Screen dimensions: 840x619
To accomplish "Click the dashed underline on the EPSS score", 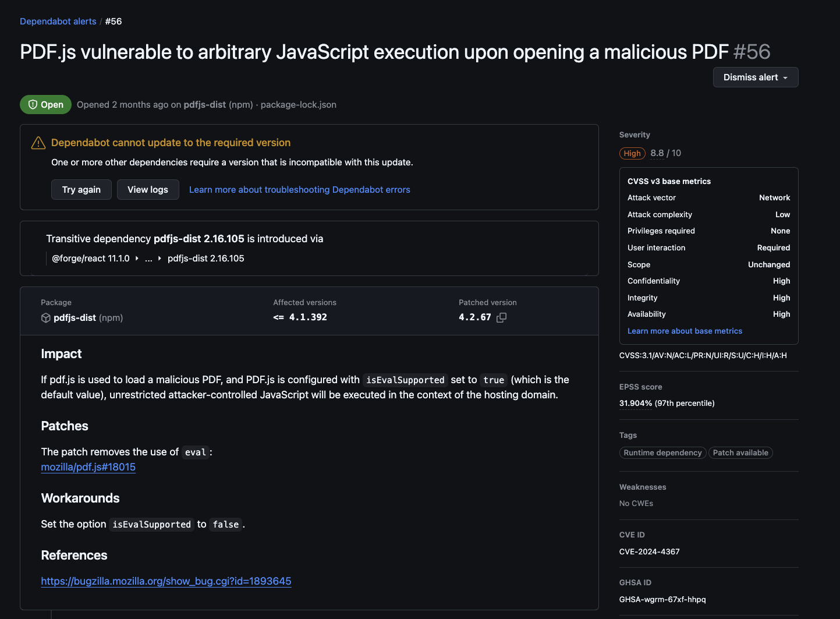I will (x=635, y=403).
